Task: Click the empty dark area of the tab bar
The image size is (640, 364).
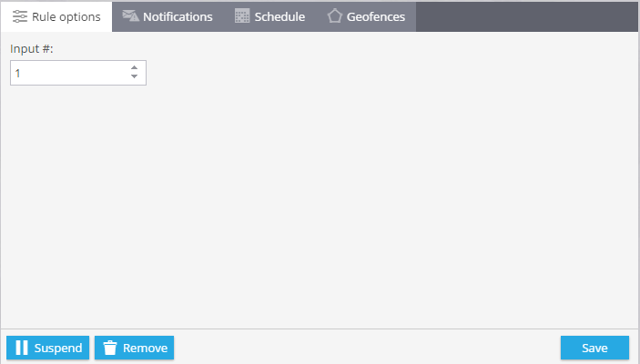Action: click(x=527, y=16)
